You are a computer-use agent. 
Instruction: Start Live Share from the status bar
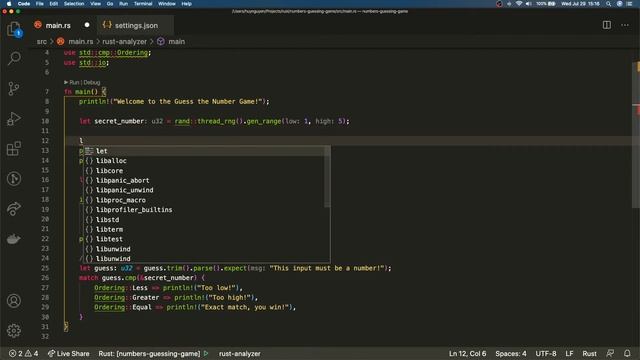click(x=69, y=353)
